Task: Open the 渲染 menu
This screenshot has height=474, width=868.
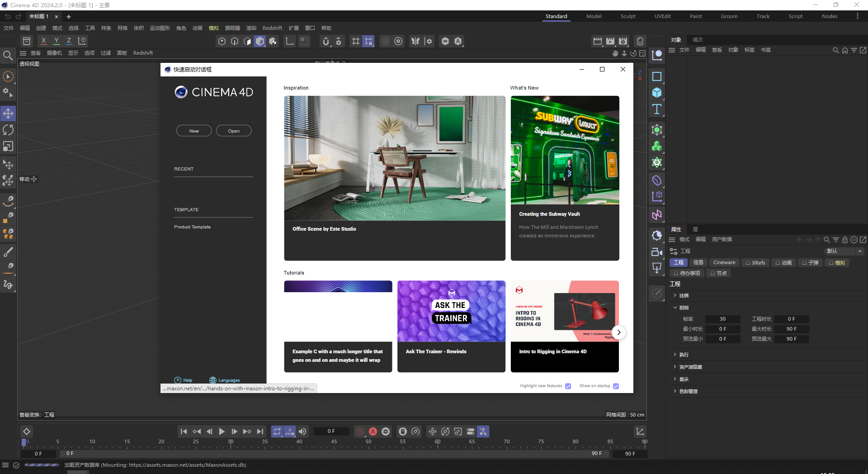Action: [251, 28]
